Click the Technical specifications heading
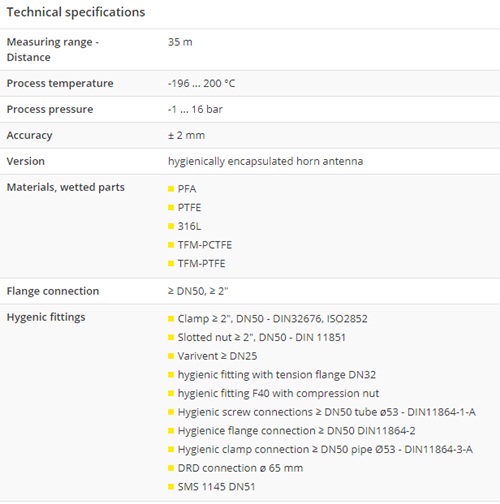This screenshot has width=500, height=504. [76, 12]
